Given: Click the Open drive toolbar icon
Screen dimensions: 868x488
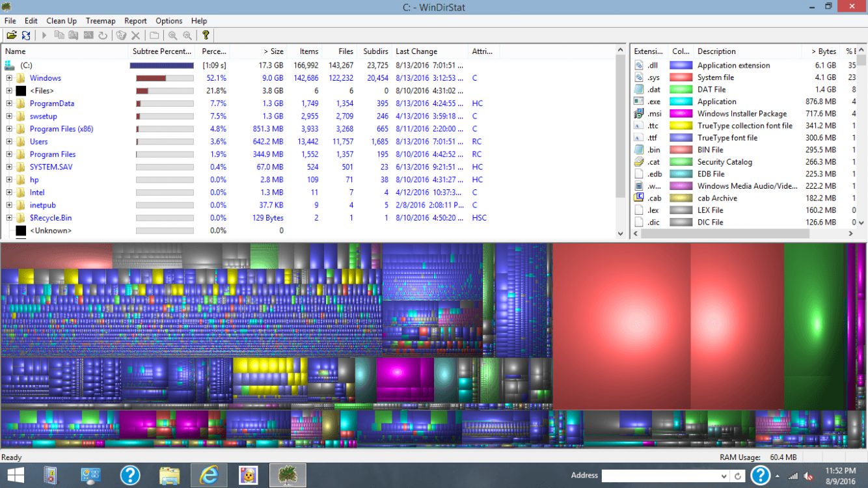Looking at the screenshot, I should (x=11, y=35).
